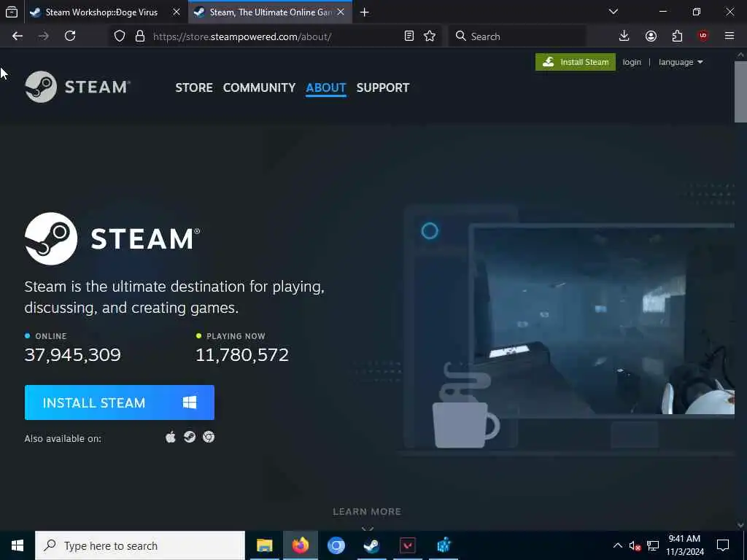Open the SUPPORT menu item
Image resolution: width=747 pixels, height=560 pixels.
383,87
